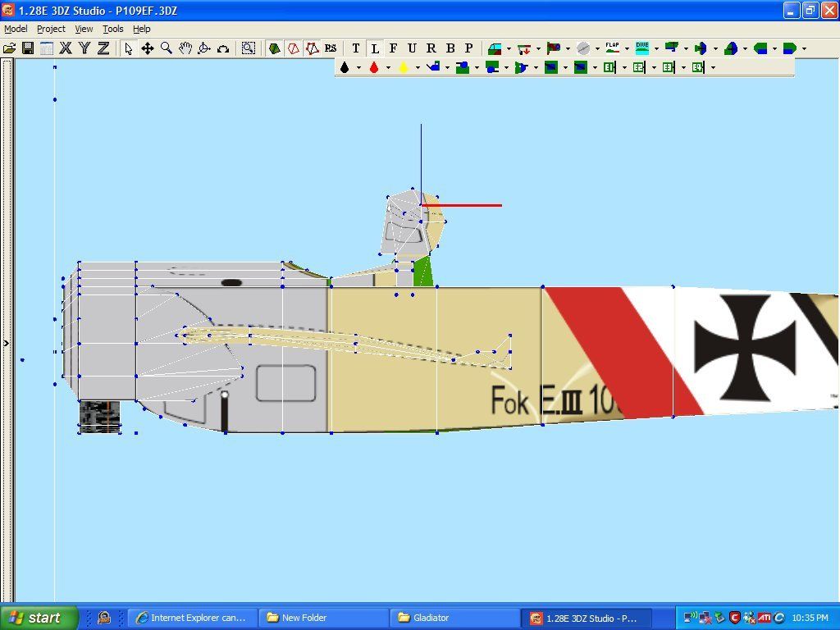
Task: Click the gray propeller disc icon
Action: pos(583,48)
